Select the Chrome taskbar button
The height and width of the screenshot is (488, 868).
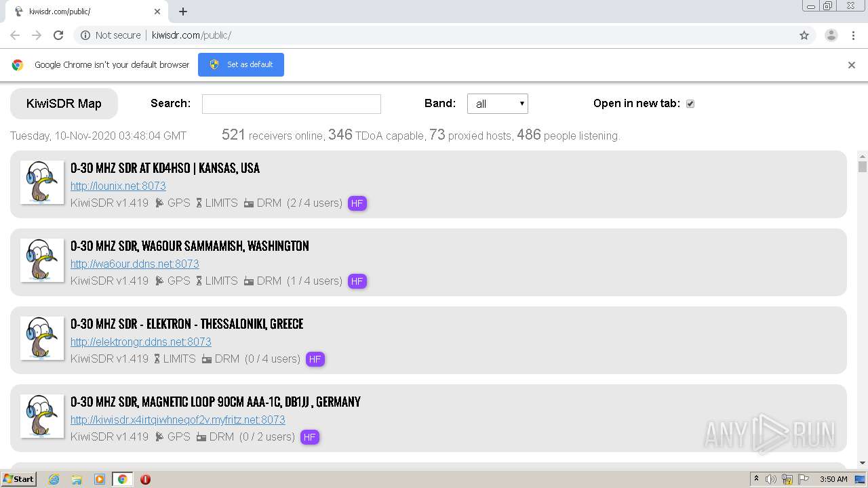pyautogui.click(x=122, y=479)
